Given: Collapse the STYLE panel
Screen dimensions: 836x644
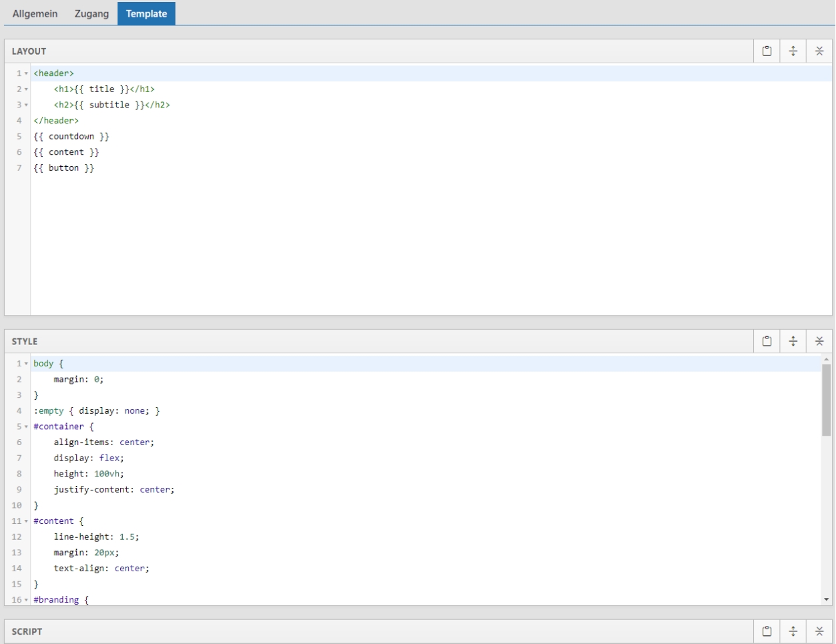Looking at the screenshot, I should point(819,342).
